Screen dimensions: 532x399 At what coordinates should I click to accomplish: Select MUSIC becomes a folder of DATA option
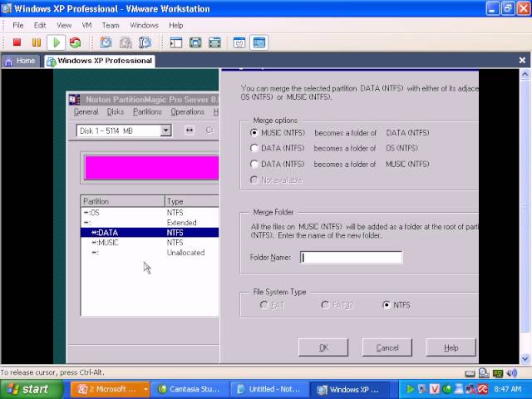coord(254,132)
